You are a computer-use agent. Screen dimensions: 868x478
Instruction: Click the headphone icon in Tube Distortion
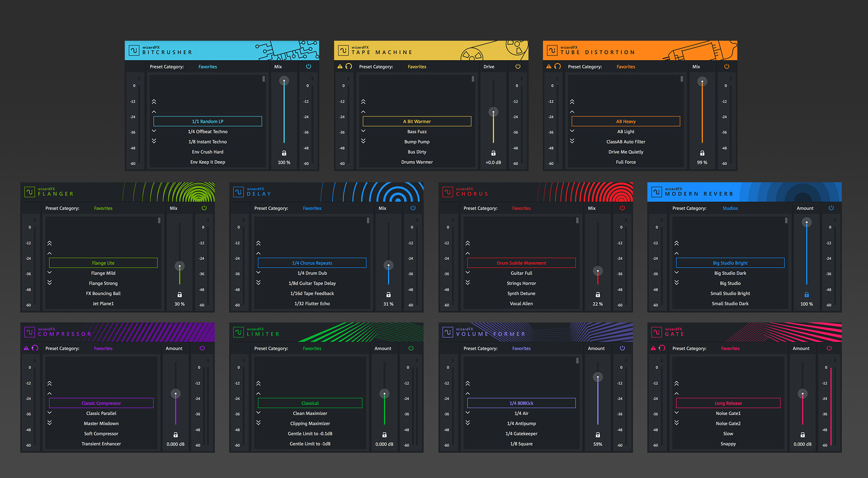pyautogui.click(x=557, y=66)
